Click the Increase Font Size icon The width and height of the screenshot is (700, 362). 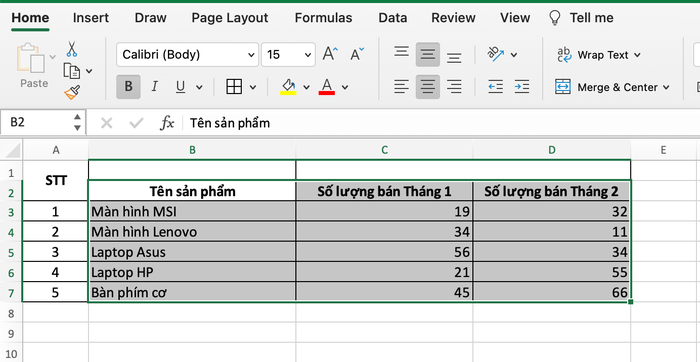(330, 54)
